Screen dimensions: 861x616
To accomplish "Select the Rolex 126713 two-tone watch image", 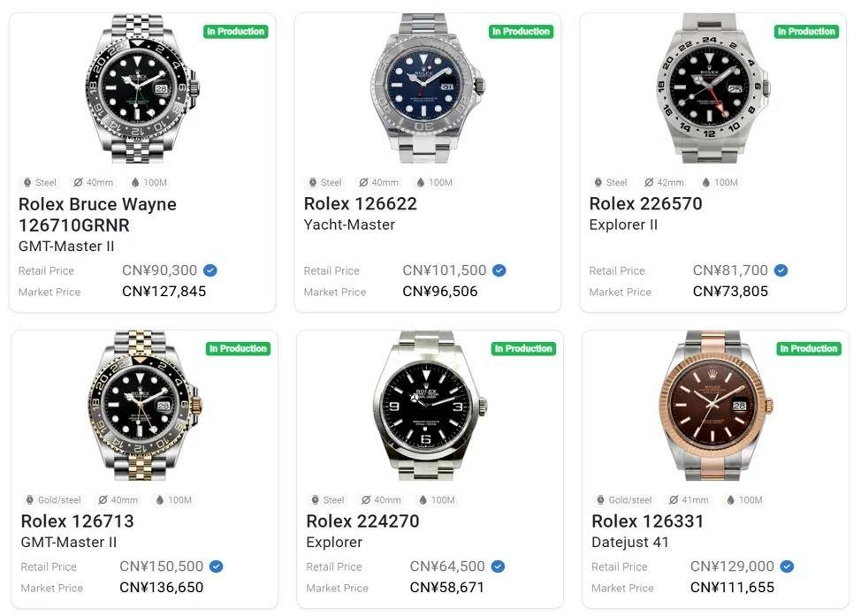I will click(144, 405).
